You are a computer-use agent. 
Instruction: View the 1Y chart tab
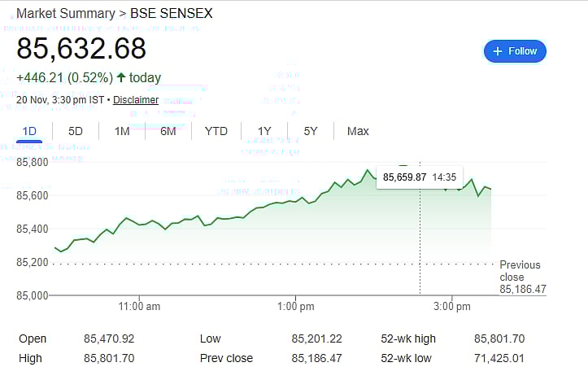pyautogui.click(x=264, y=131)
